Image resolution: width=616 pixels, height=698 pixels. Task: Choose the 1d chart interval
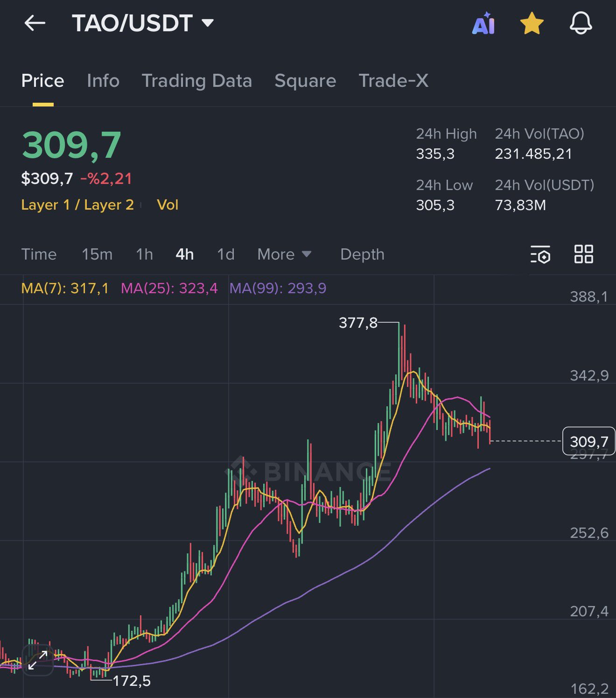pyautogui.click(x=226, y=254)
